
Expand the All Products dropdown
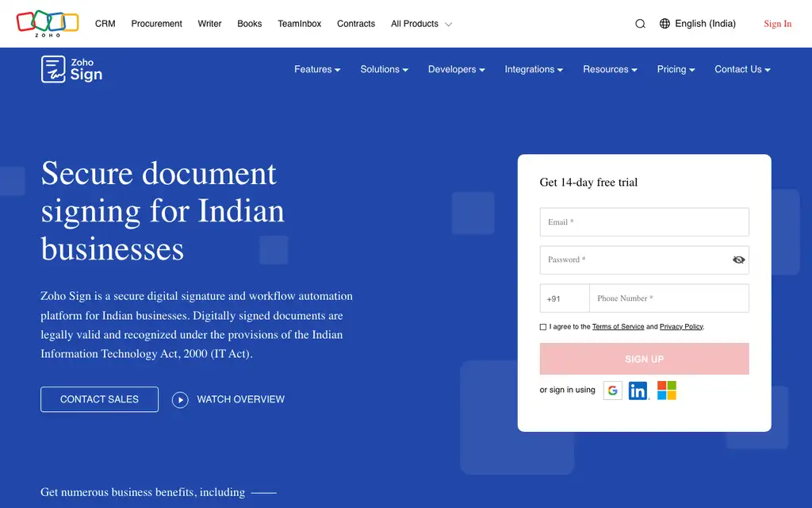pyautogui.click(x=422, y=24)
